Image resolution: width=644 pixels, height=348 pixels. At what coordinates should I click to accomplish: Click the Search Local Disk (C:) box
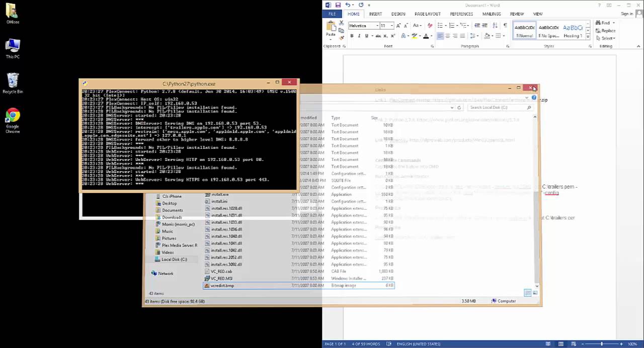[500, 108]
